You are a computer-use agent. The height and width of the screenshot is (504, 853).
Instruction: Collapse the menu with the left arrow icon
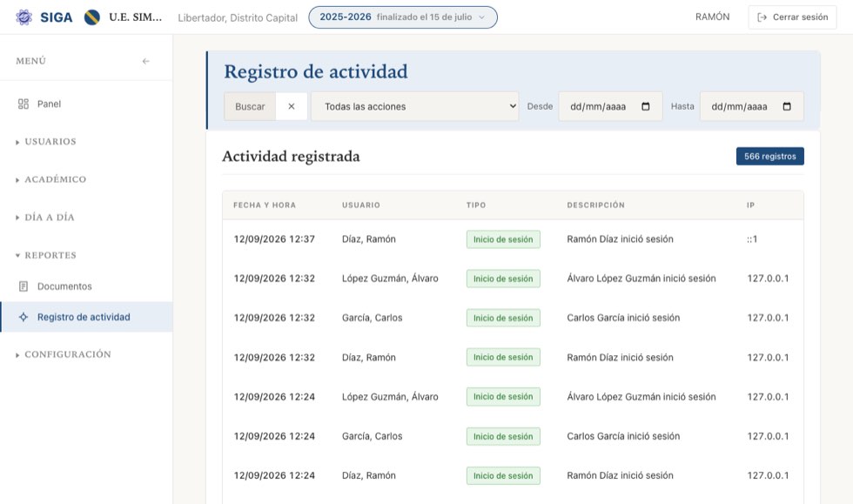146,61
